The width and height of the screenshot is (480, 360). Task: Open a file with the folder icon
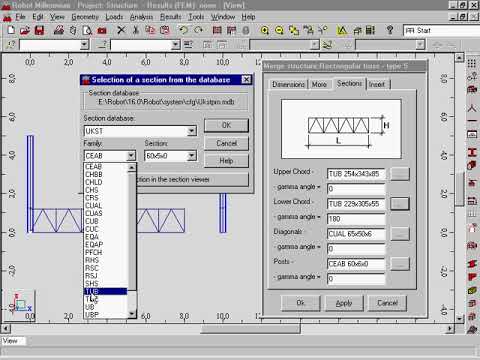coord(25,30)
